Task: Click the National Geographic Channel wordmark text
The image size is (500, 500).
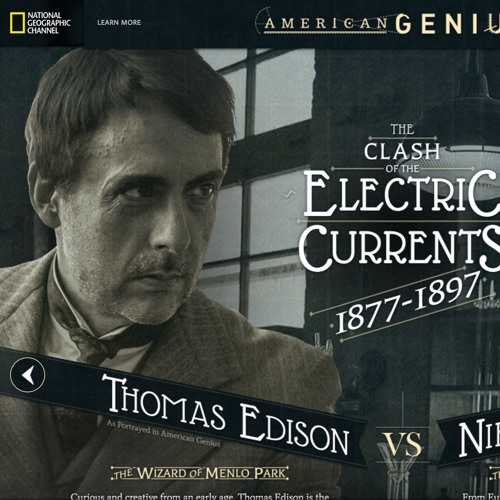Action: point(49,23)
